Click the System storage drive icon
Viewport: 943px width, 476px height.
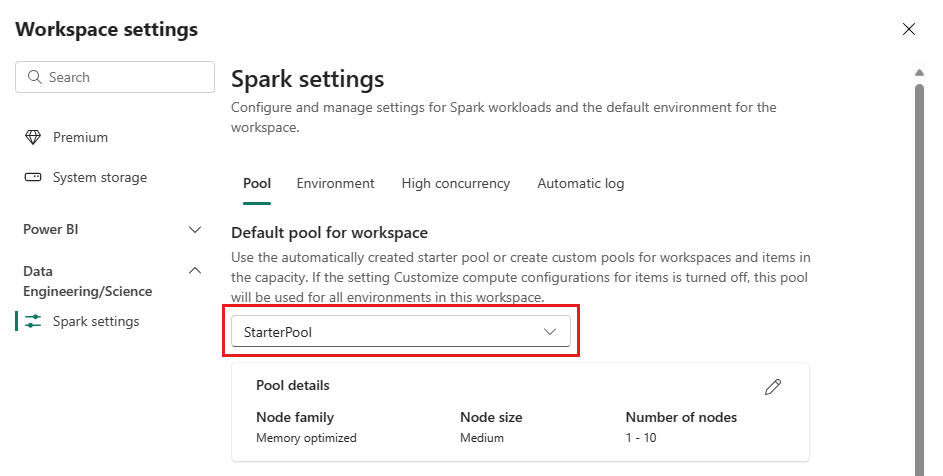(32, 178)
